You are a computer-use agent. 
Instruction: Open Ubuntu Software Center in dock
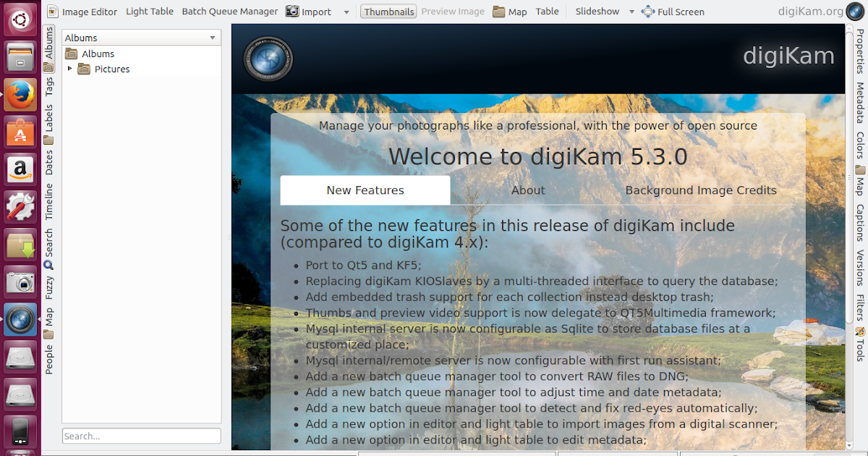coord(20,132)
